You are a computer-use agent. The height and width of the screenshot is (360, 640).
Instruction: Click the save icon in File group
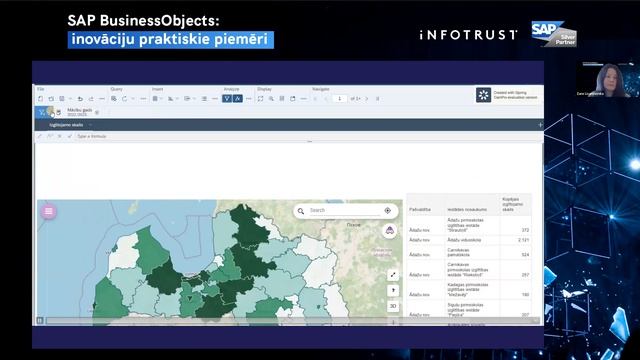pos(62,99)
